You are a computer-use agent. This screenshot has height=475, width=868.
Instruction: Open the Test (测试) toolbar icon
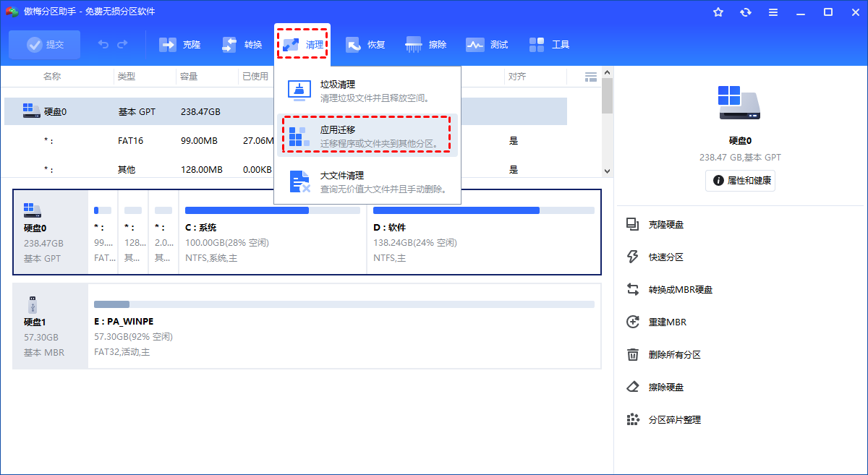click(x=487, y=44)
